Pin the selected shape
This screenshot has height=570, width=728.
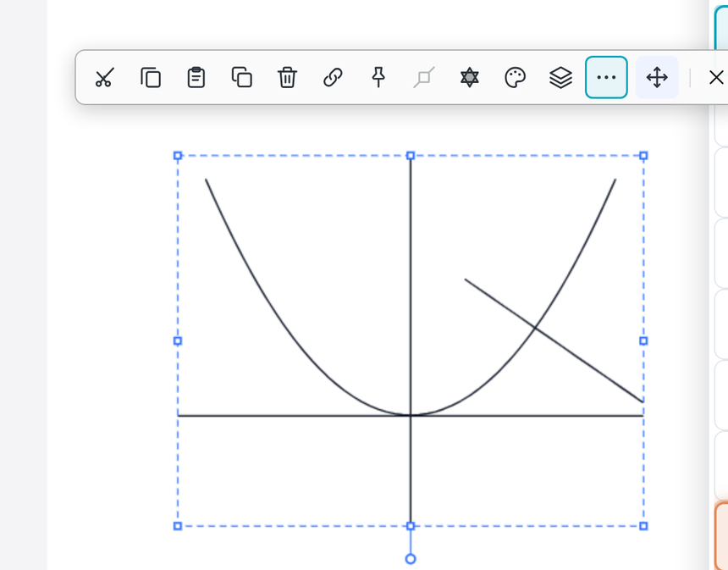pyautogui.click(x=378, y=78)
